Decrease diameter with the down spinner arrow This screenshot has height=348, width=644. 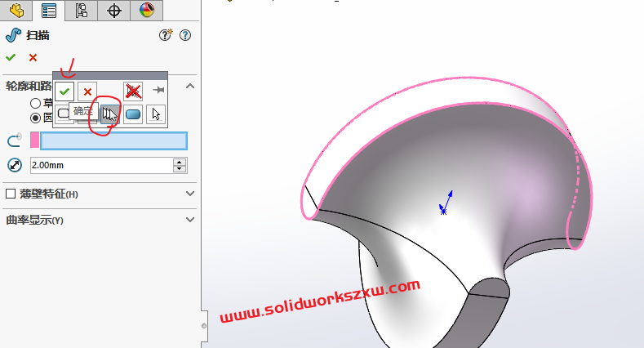[x=180, y=169]
